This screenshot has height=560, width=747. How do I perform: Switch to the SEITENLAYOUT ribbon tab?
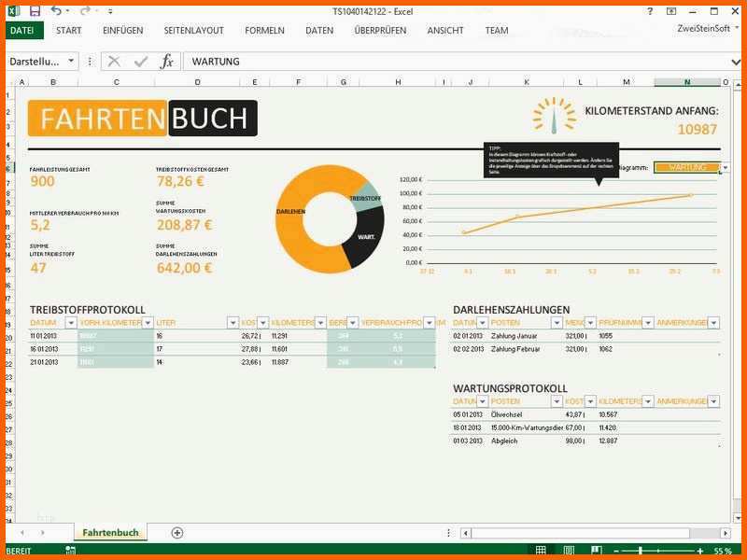pos(193,31)
